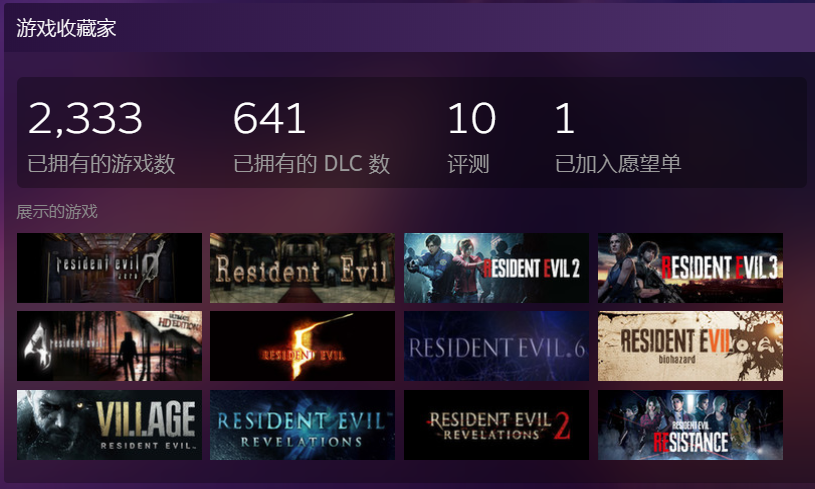Click the 641 owned DLC count

coord(269,118)
